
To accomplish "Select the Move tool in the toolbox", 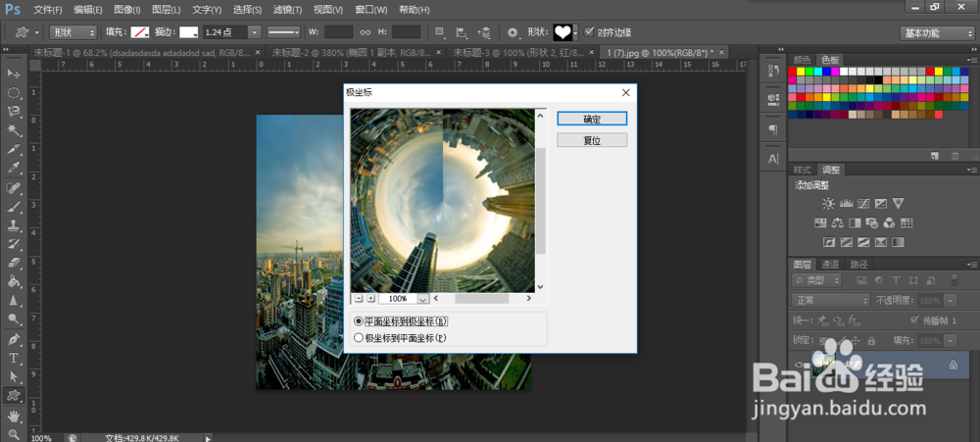I will (x=13, y=74).
